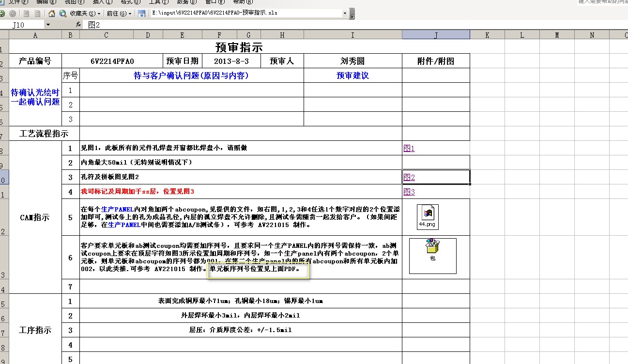Image resolution: width=628 pixels, height=364 pixels.
Task: Click the cell reading 内角最大50mil
Action: point(241,163)
